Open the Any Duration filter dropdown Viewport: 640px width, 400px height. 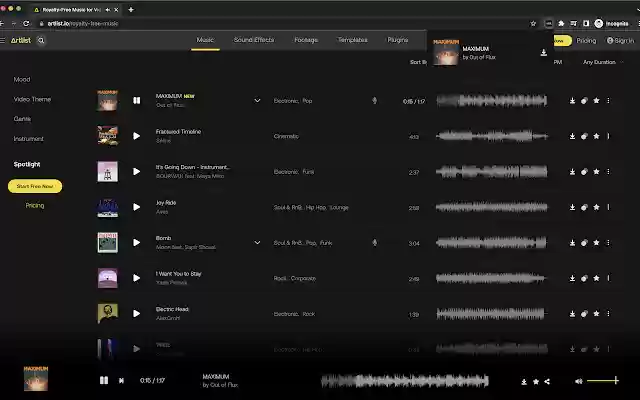tap(603, 62)
